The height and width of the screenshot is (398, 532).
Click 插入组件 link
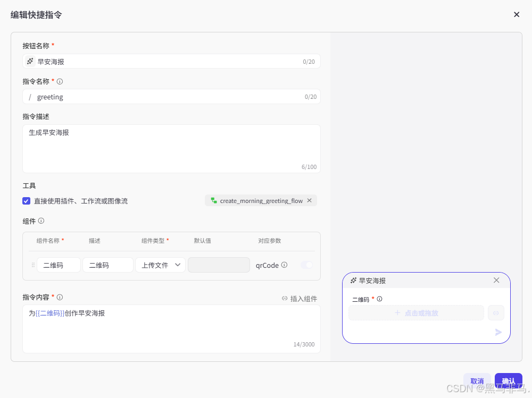pyautogui.click(x=304, y=298)
